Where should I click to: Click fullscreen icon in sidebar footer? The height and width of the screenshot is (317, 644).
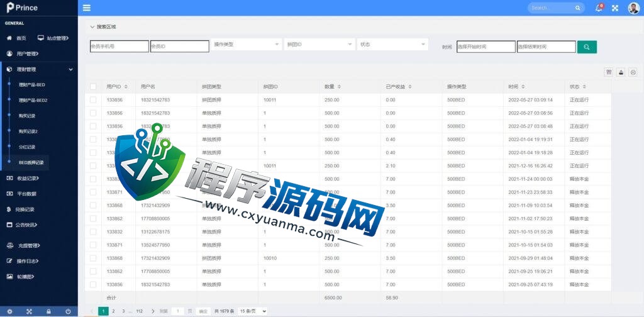click(x=29, y=312)
